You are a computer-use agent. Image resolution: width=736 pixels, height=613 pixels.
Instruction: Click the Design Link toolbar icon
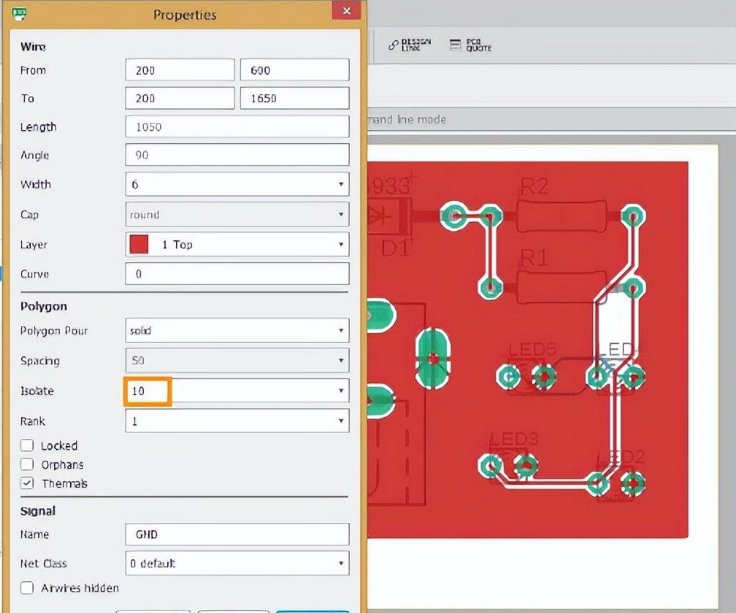coord(409,46)
